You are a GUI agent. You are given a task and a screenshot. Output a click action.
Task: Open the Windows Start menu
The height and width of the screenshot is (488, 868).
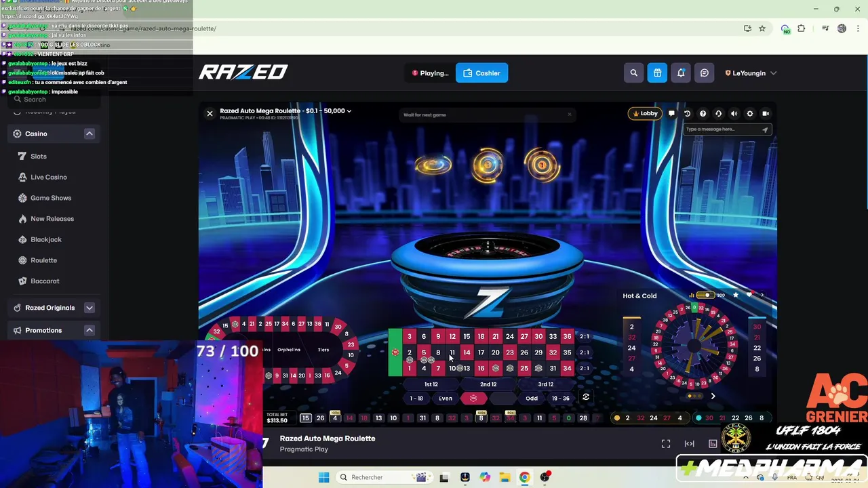pos(323,477)
